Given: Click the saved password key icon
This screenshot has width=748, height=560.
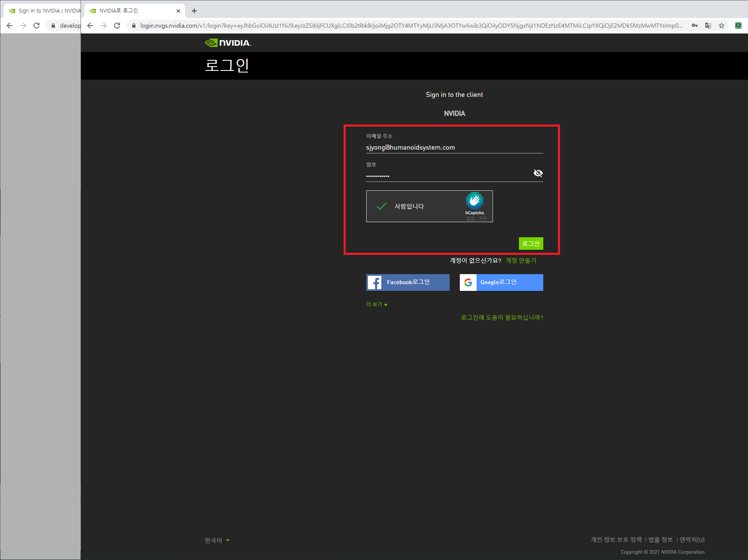Looking at the screenshot, I should pos(695,26).
